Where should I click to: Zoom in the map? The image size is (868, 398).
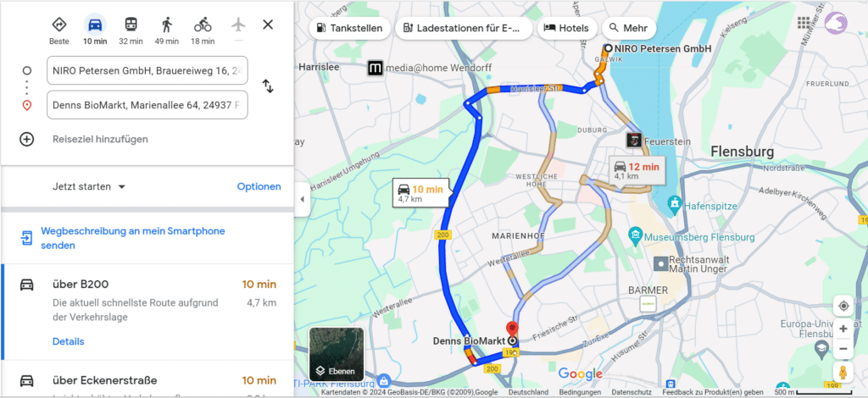[x=843, y=329]
